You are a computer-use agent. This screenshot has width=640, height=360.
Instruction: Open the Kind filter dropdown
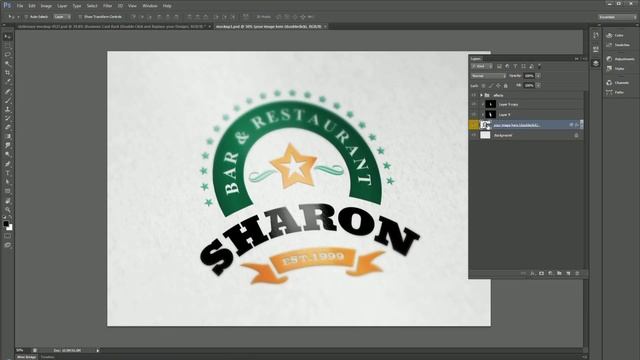point(482,66)
